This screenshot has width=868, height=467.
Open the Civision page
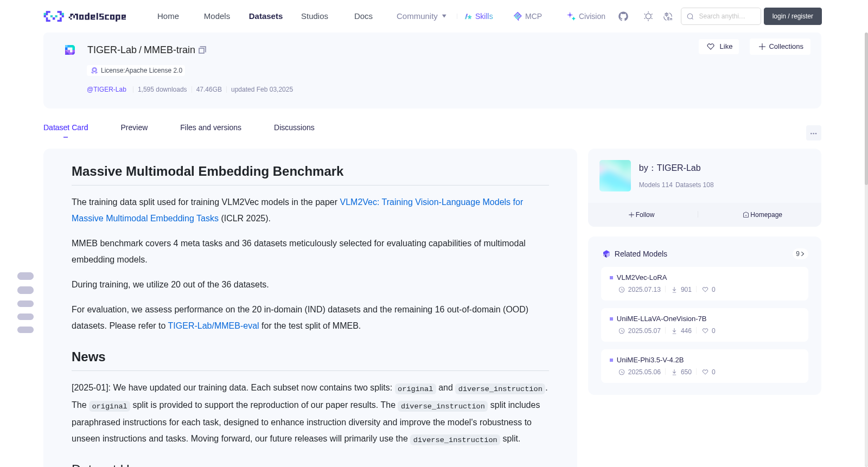pos(586,16)
